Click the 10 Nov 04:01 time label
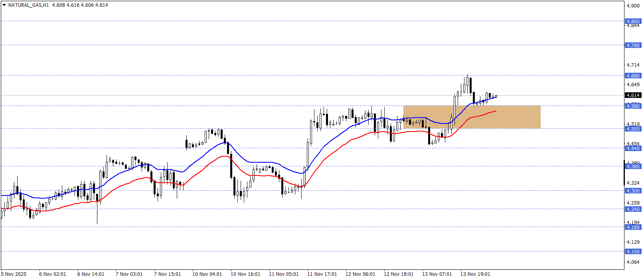 click(207, 274)
